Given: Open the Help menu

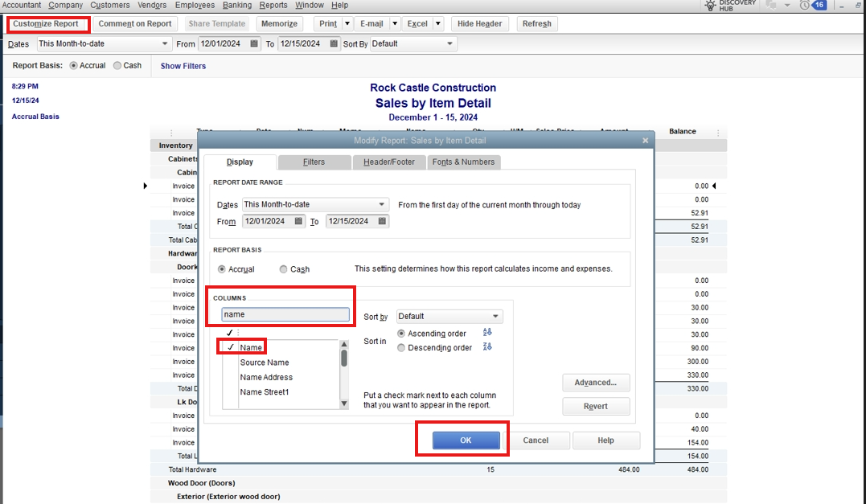Looking at the screenshot, I should tap(339, 5).
